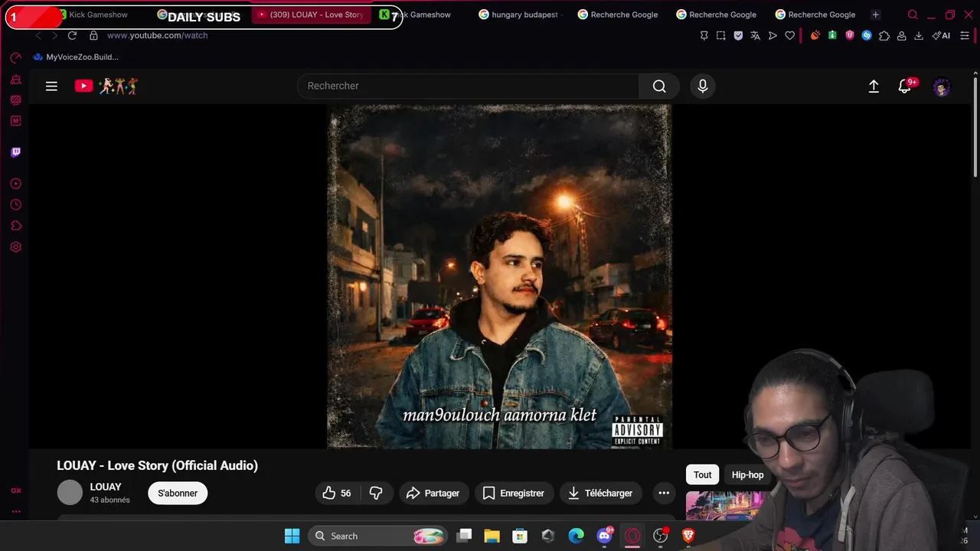Open the ad blocker shield icon
980x551 pixels.
tap(738, 35)
